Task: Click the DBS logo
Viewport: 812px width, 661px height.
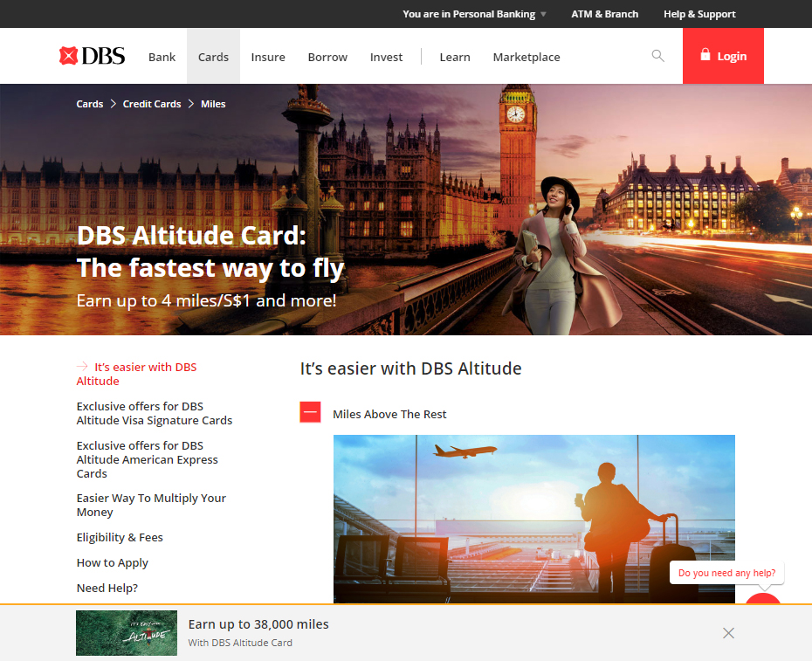Action: (92, 57)
